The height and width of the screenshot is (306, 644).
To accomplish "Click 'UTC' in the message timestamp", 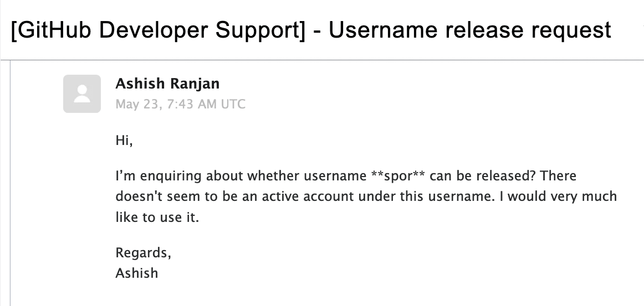I will pyautogui.click(x=233, y=104).
